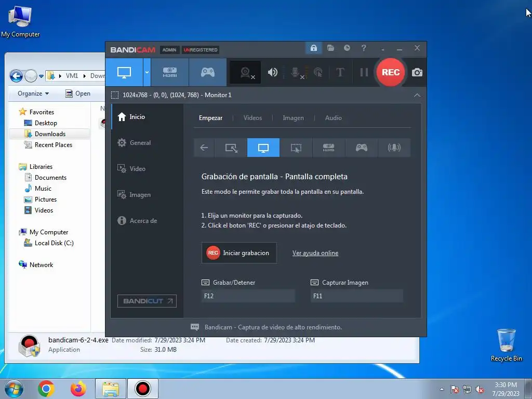Open the Organize dropdown in Explorer
Viewport: 532px width, 399px height.
tap(33, 94)
